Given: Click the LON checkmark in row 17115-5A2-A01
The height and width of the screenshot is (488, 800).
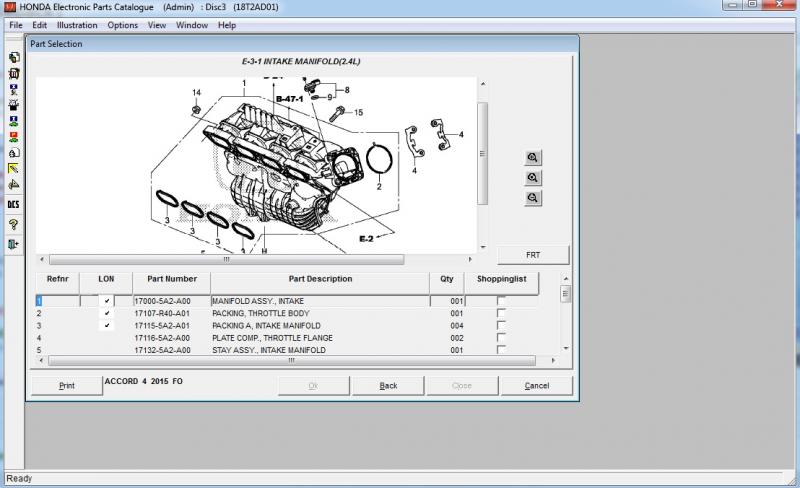Looking at the screenshot, I should [107, 325].
